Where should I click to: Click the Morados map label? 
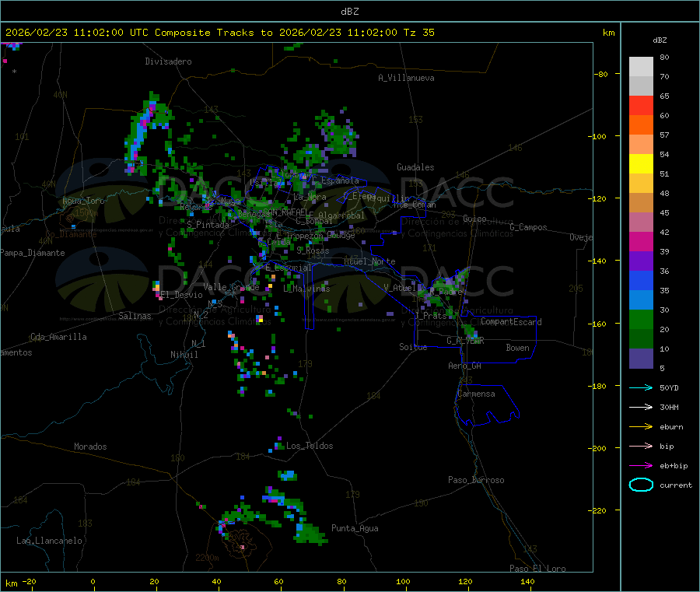tap(91, 447)
